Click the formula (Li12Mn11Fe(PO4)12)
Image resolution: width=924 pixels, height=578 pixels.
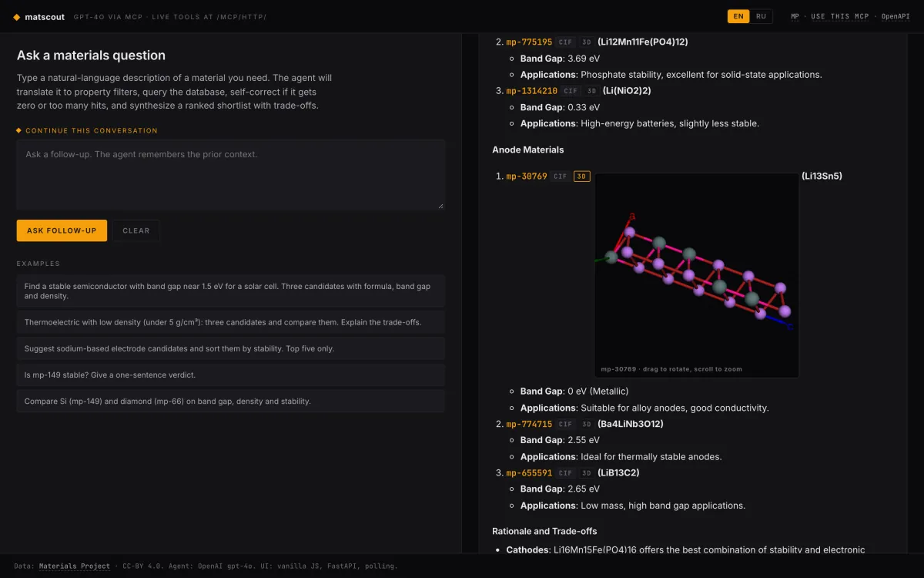pyautogui.click(x=643, y=42)
